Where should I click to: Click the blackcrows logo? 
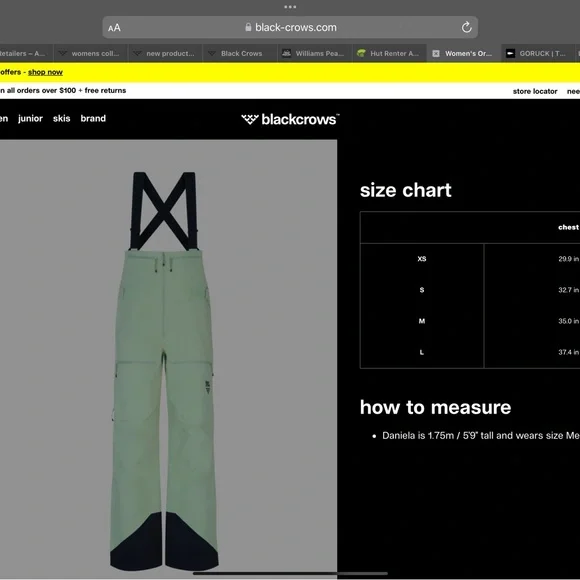point(290,119)
